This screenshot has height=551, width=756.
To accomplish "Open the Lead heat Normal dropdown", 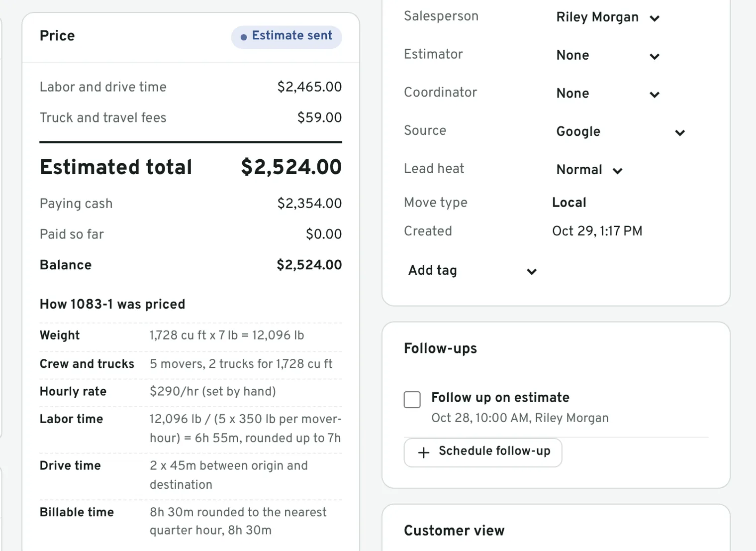I will pos(589,170).
